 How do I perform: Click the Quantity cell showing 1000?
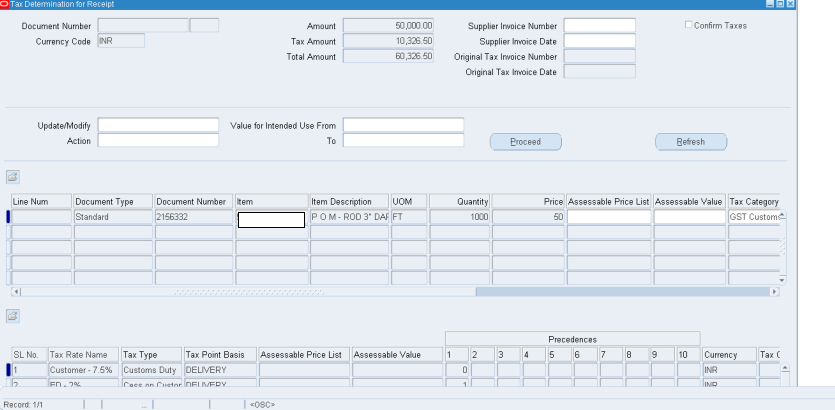[x=460, y=217]
